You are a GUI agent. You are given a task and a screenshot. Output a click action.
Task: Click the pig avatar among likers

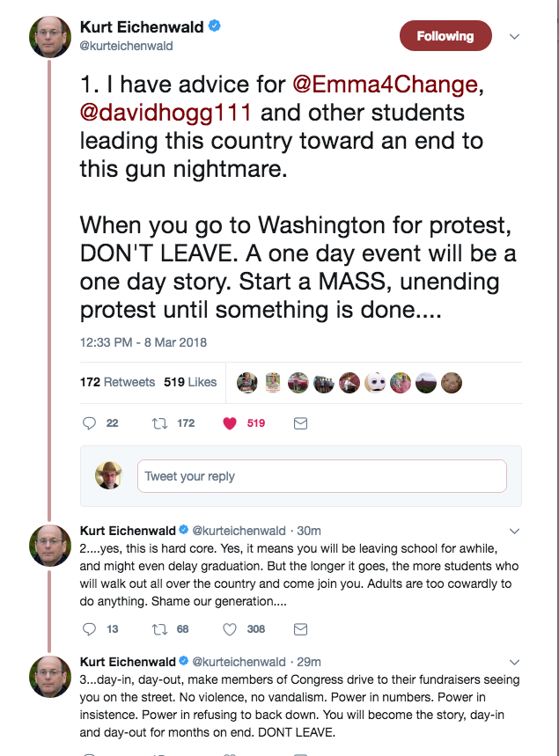coord(452,384)
